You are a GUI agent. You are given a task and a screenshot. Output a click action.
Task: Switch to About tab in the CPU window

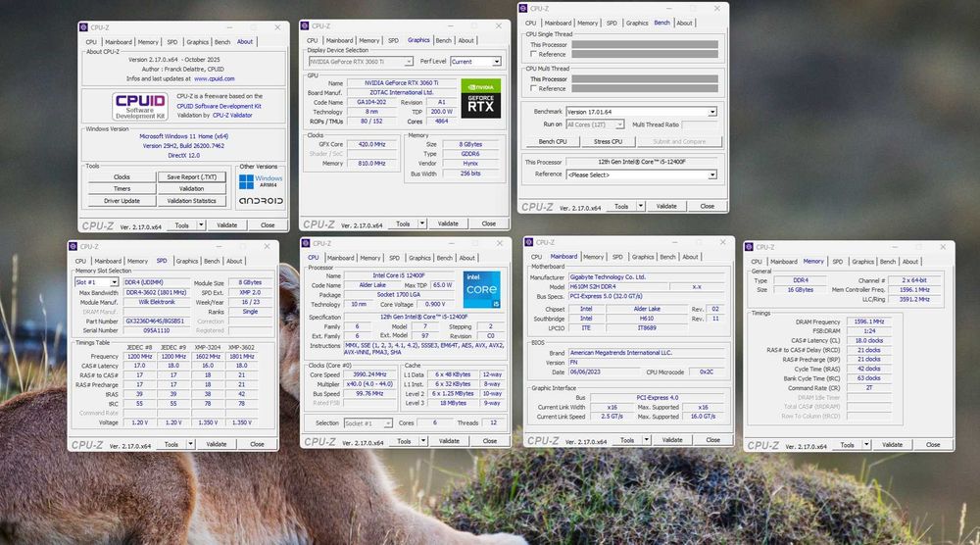[466, 258]
